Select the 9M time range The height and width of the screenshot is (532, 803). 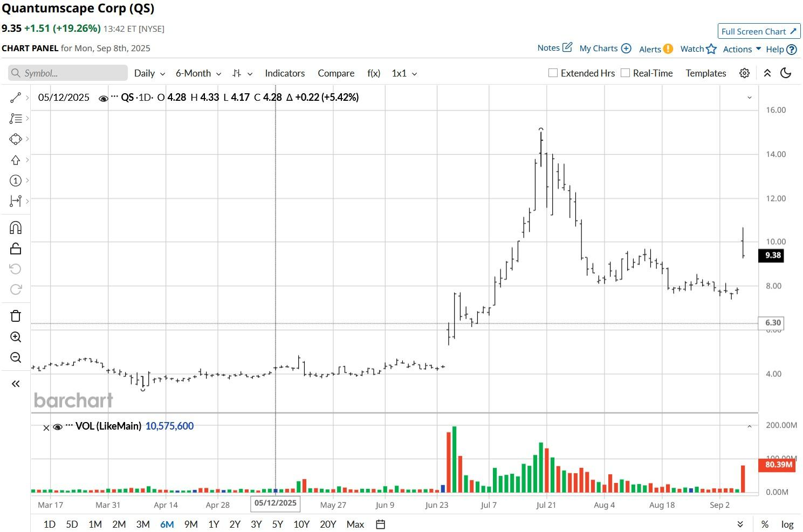pyautogui.click(x=191, y=524)
